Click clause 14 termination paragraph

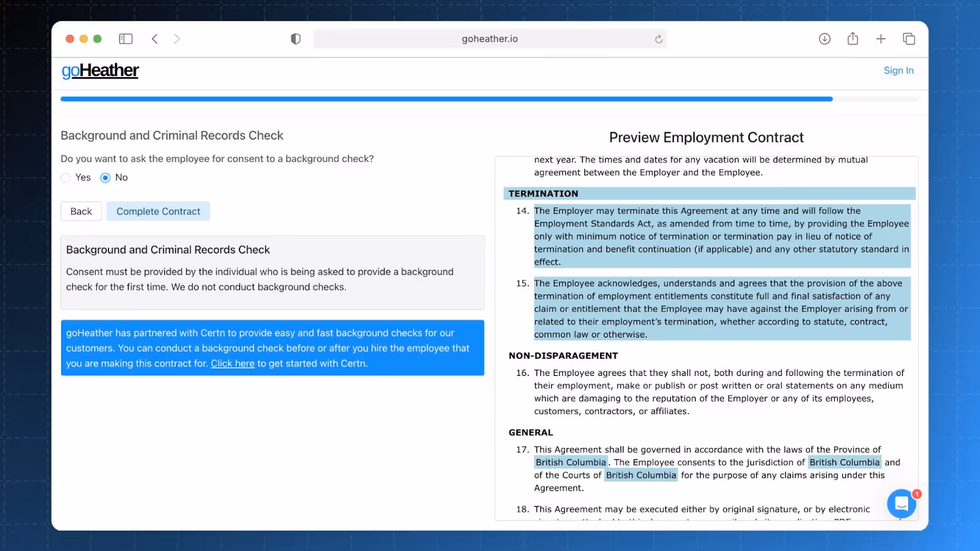722,236
